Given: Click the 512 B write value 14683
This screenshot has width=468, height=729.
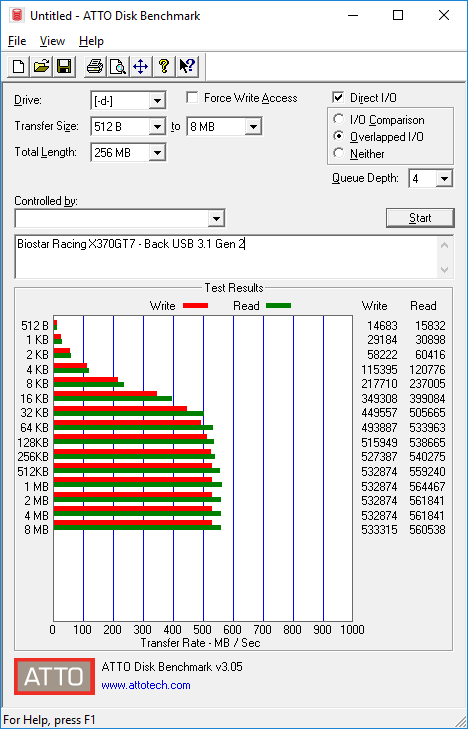Looking at the screenshot, I should pos(382,325).
